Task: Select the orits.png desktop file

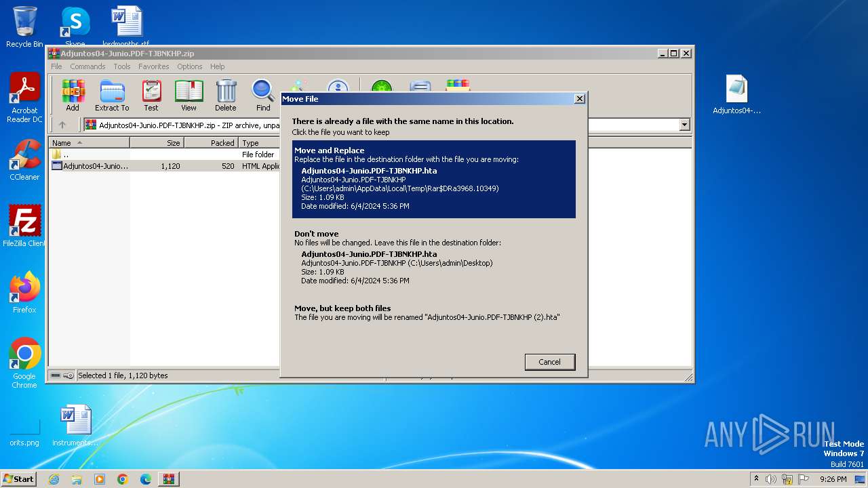Action: (24, 431)
